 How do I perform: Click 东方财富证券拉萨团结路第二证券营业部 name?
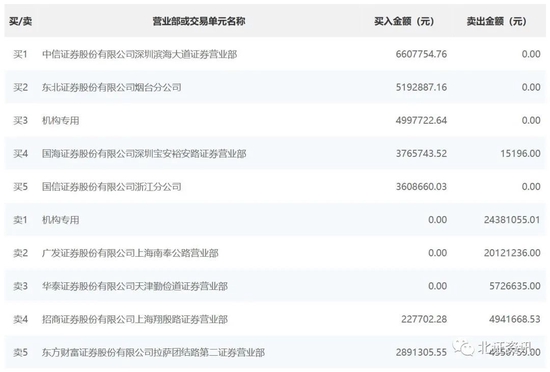coord(154,352)
